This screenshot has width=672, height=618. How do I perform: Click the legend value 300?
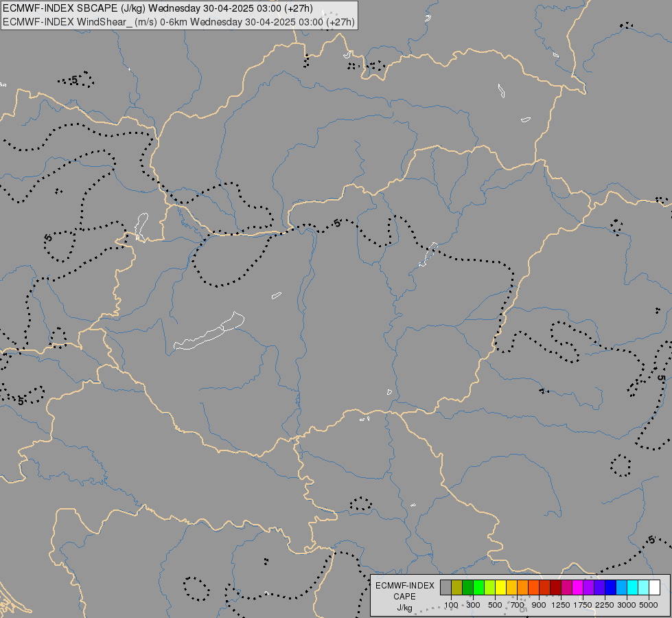point(473,605)
